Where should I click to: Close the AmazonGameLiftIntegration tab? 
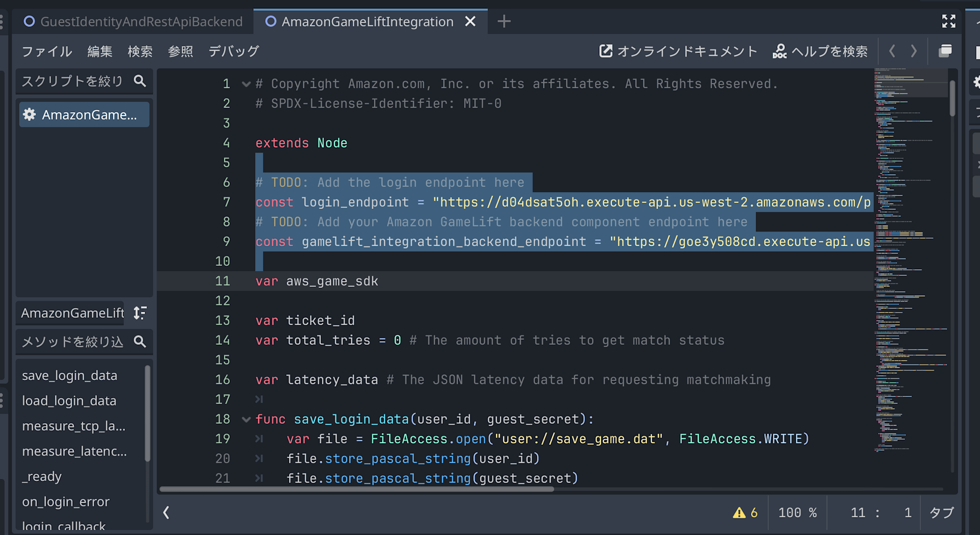[x=470, y=21]
